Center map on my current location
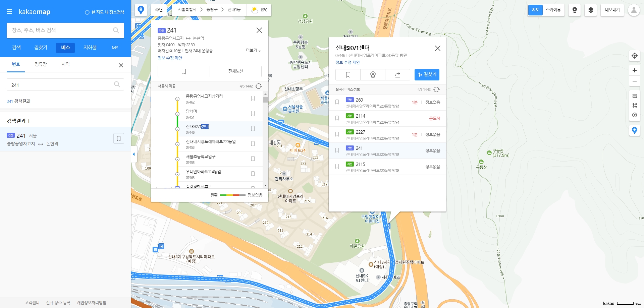Image resolution: width=644 pixels, height=308 pixels. (634, 56)
